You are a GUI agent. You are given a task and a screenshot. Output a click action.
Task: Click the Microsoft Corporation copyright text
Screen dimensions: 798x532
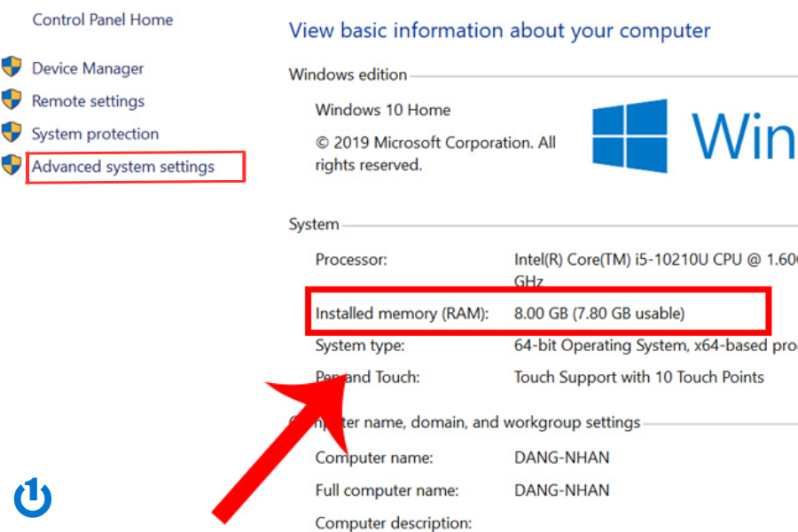click(435, 153)
